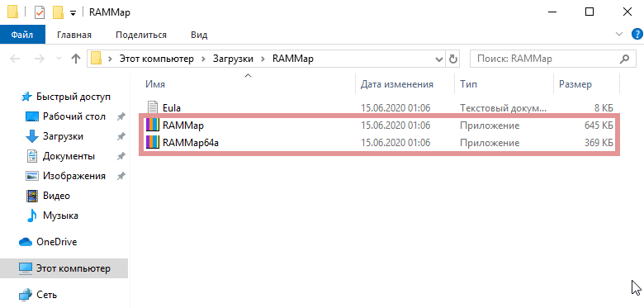Screen dimensions: 644x308
Task: Close the RAMMap Explorer window
Action: tap(627, 12)
